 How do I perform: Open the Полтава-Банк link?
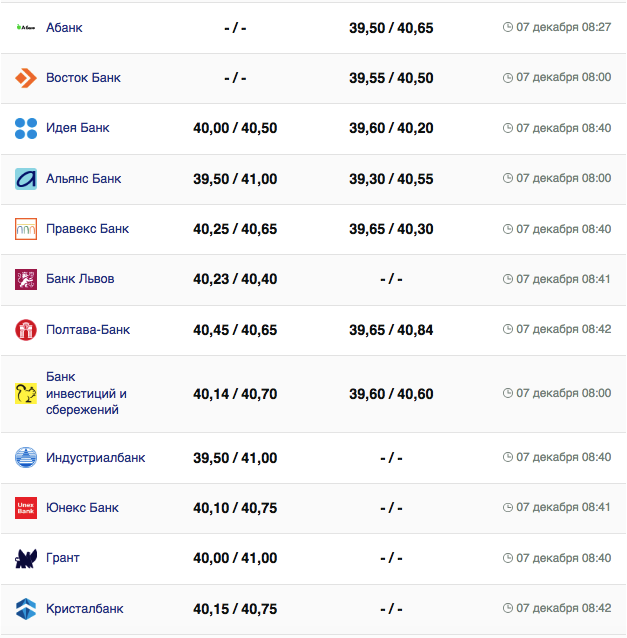[88, 330]
